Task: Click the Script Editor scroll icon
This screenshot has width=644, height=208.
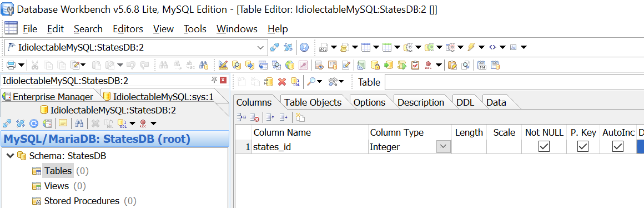Action: coord(345,47)
